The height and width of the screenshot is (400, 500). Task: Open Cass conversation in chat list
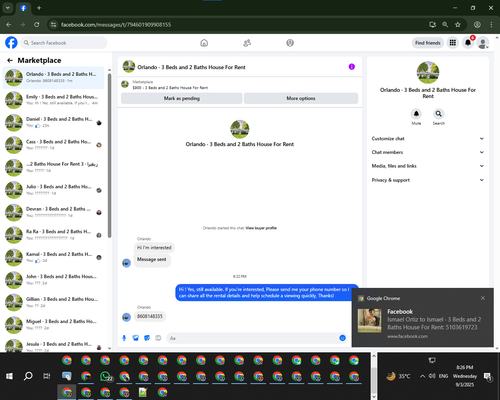point(53,145)
